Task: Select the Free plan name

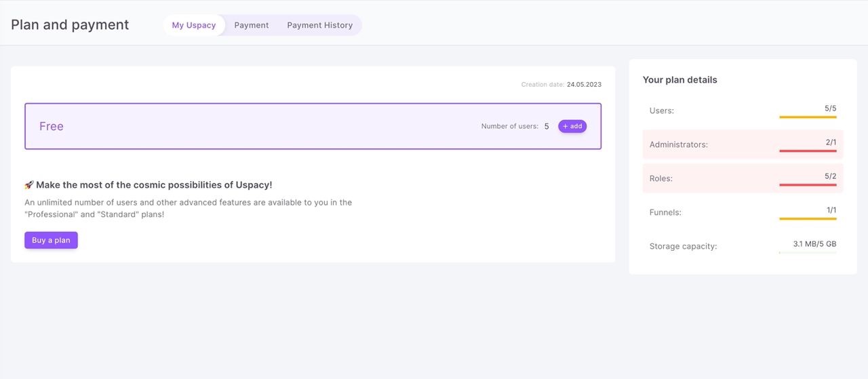Action: point(52,126)
